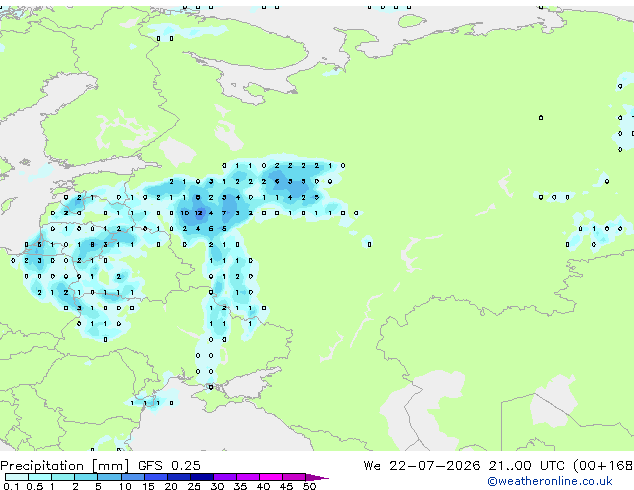Click the 'GFS 0.25' model label
Screen dimensions: 634x490
point(169,466)
